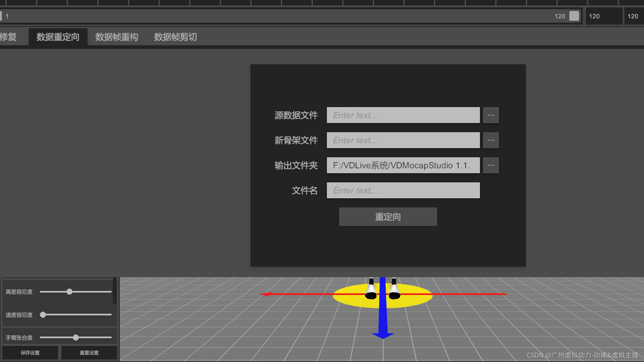Viewport: 644px width, 362px height.
Task: Open the 数据重定向 tab
Action: click(x=58, y=37)
